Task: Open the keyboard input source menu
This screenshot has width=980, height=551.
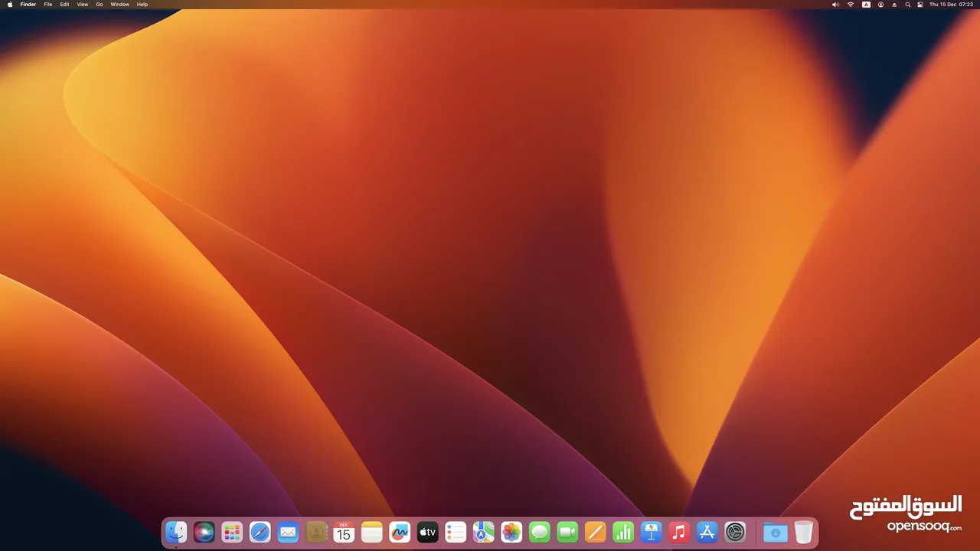Action: pyautogui.click(x=866, y=5)
